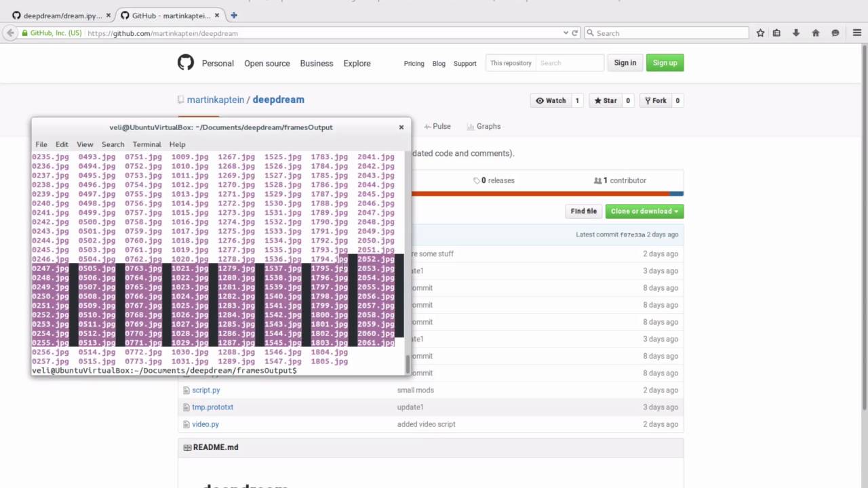Click the 'small mods' commit message
868x488 pixels.
[416, 390]
